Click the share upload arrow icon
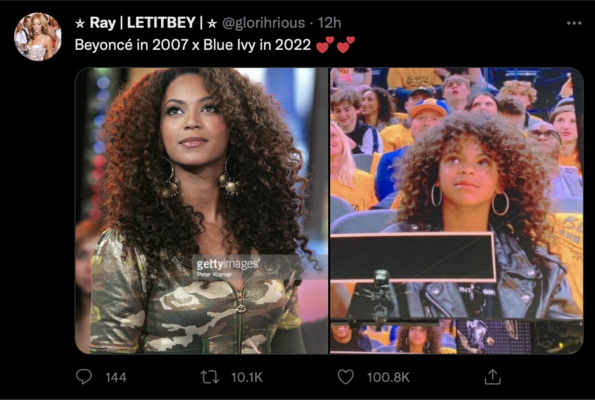The image size is (595, 400). [x=492, y=376]
